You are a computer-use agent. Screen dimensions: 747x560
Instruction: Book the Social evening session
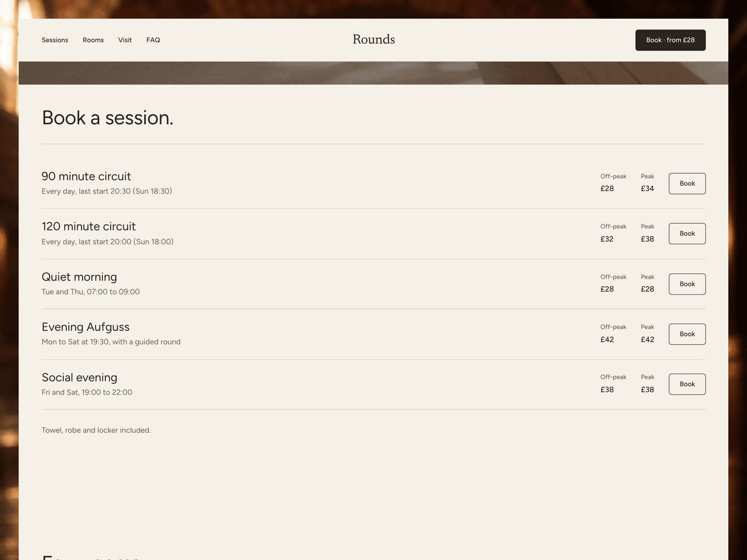click(687, 384)
